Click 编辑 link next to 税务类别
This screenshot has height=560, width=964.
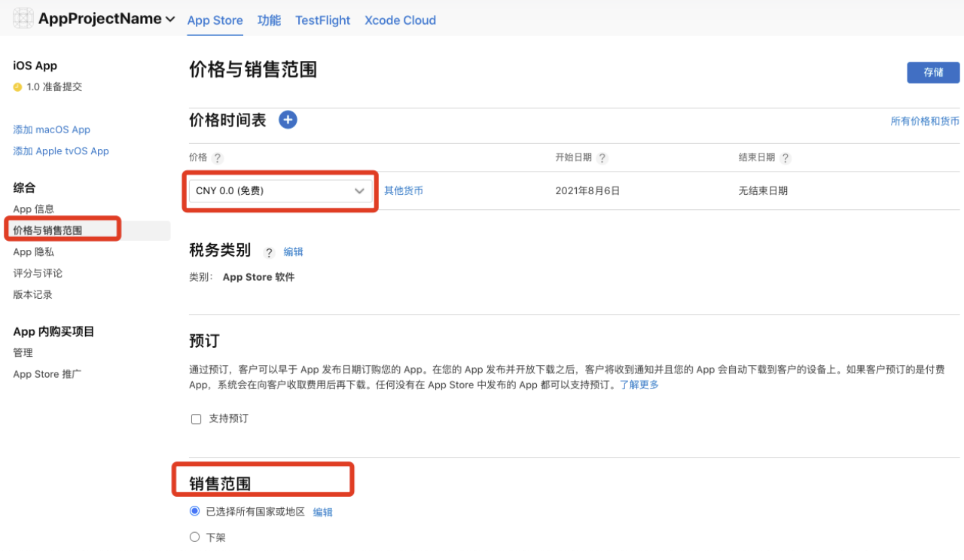[x=293, y=251]
